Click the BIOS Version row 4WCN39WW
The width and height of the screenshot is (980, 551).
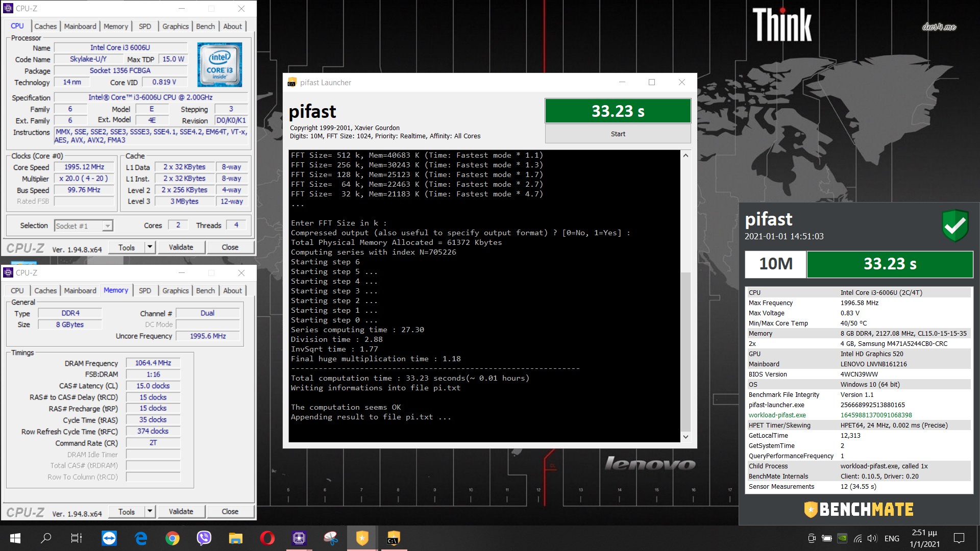pyautogui.click(x=859, y=374)
